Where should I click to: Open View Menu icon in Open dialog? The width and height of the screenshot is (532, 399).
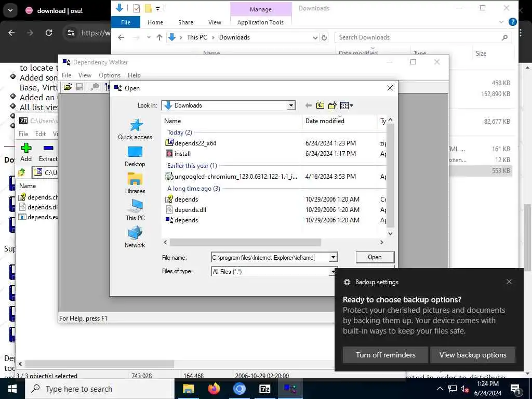coord(347,105)
